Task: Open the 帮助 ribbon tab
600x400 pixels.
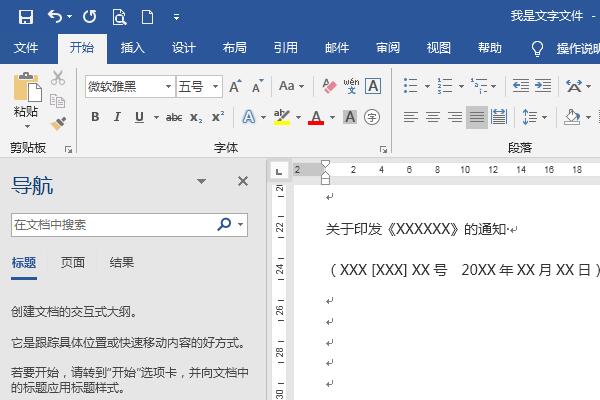Action: pyautogui.click(x=489, y=48)
